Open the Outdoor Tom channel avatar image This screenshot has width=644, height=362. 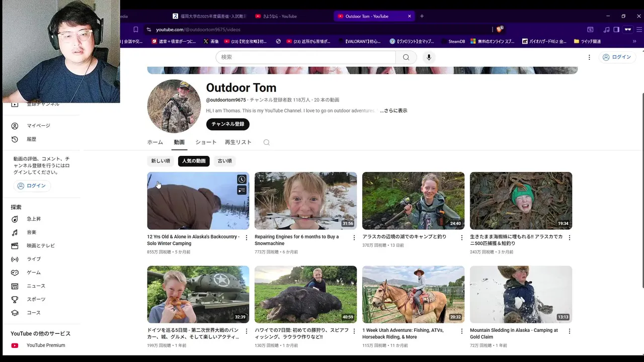174,106
